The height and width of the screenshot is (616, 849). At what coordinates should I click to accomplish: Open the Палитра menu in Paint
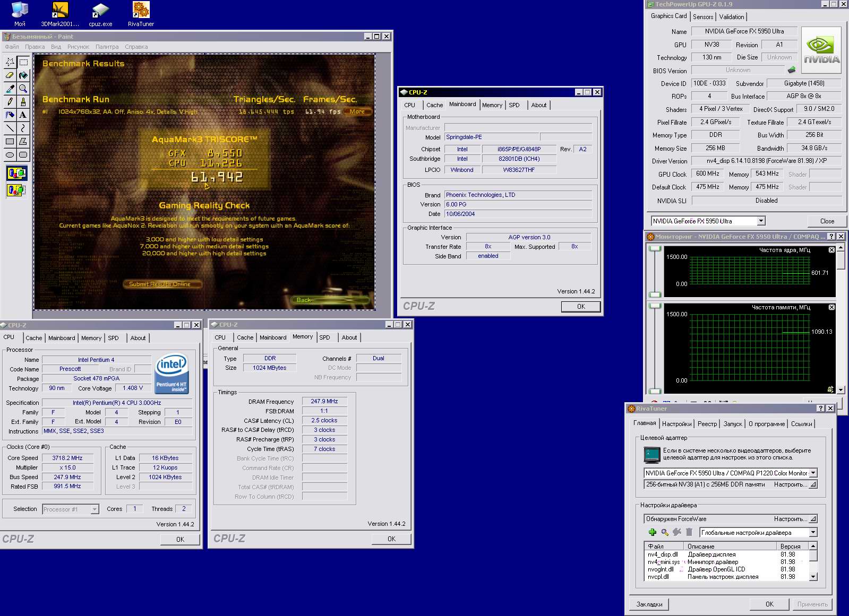pos(107,47)
